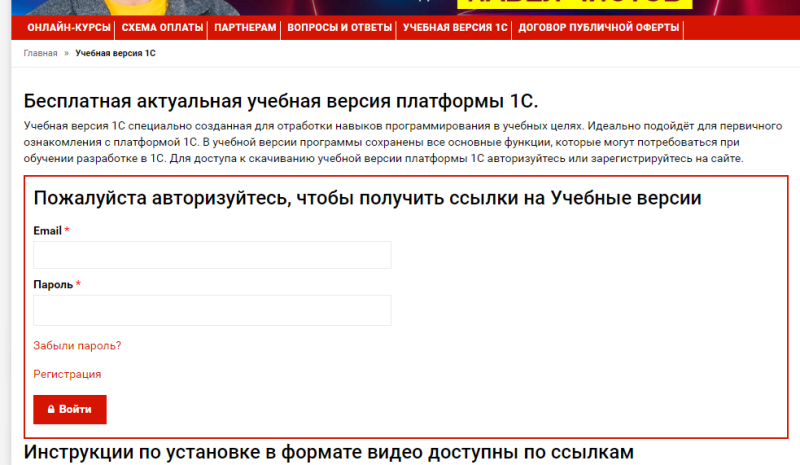This screenshot has width=800, height=465.
Task: Click the Пожалуйста авторизуйтесь heading
Action: (367, 198)
